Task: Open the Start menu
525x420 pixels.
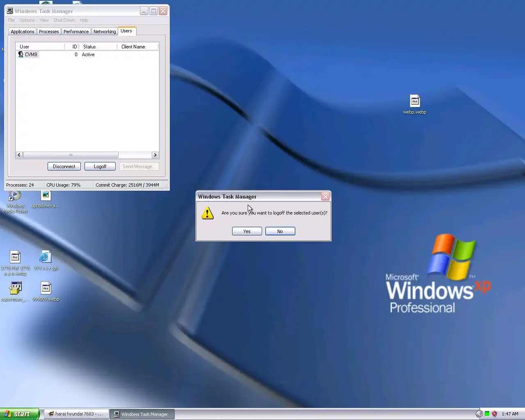Action: tap(19, 414)
